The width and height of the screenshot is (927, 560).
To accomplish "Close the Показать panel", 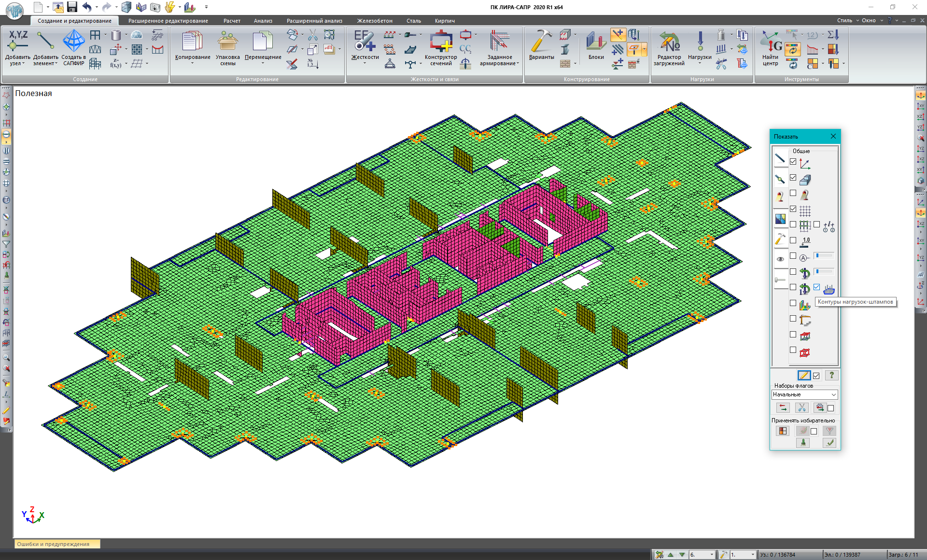I will [833, 136].
